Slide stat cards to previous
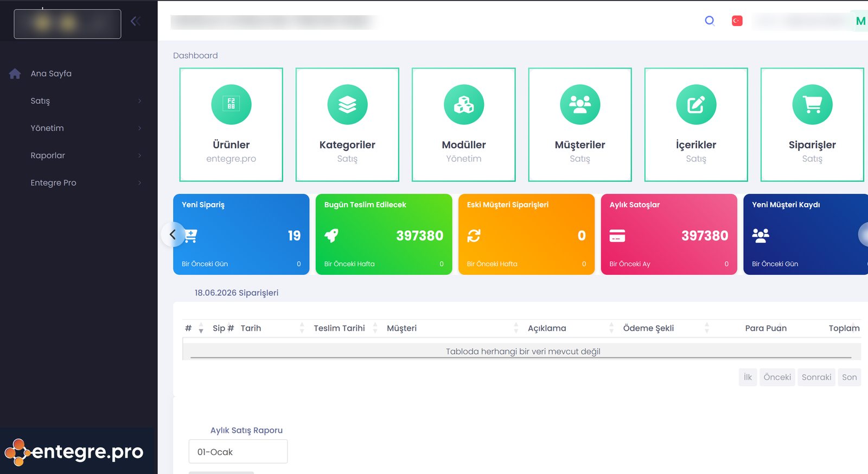 tap(173, 235)
